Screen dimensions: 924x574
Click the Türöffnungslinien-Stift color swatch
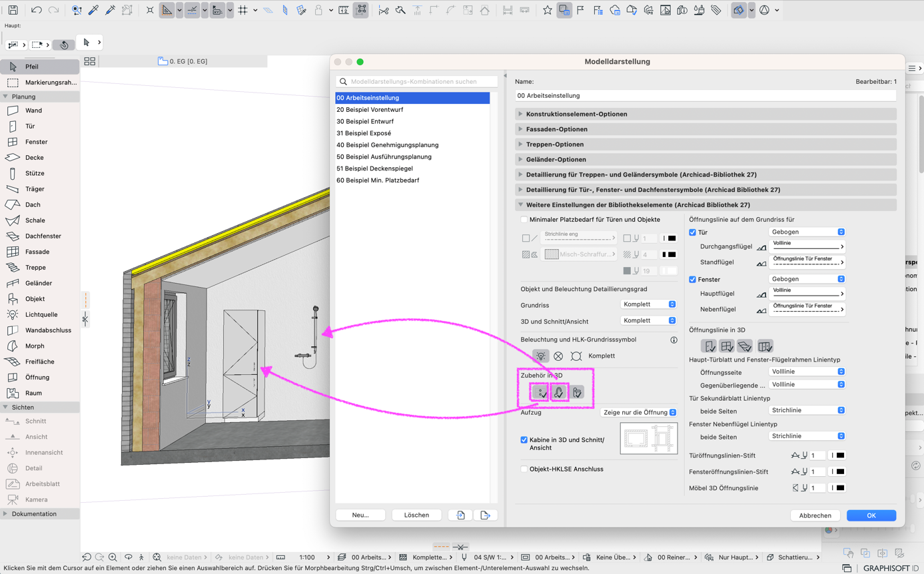click(837, 455)
